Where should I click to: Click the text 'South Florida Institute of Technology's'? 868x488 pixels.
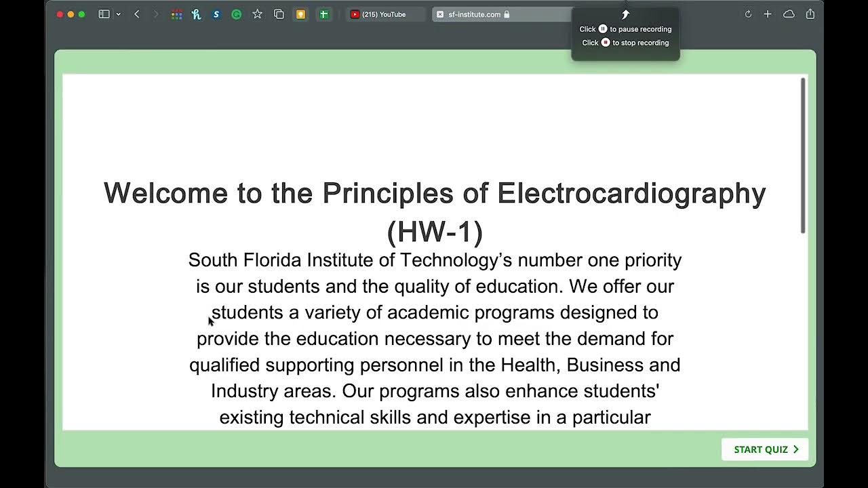pyautogui.click(x=350, y=260)
